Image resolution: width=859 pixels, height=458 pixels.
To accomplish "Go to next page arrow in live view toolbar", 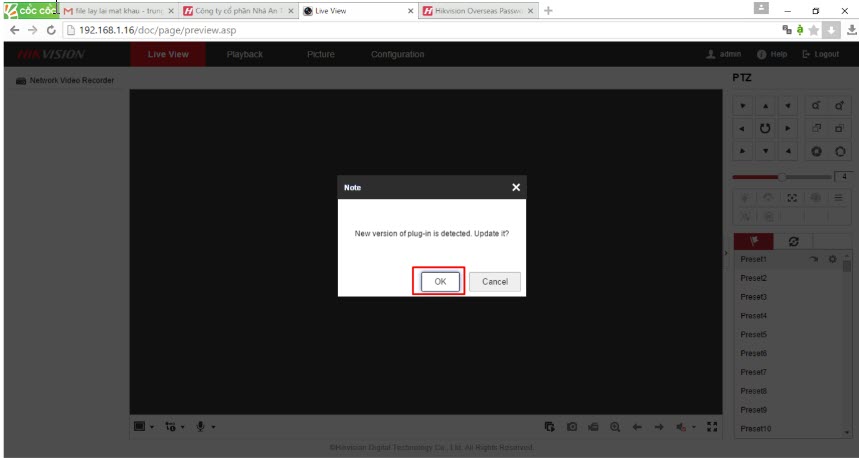I will point(659,427).
